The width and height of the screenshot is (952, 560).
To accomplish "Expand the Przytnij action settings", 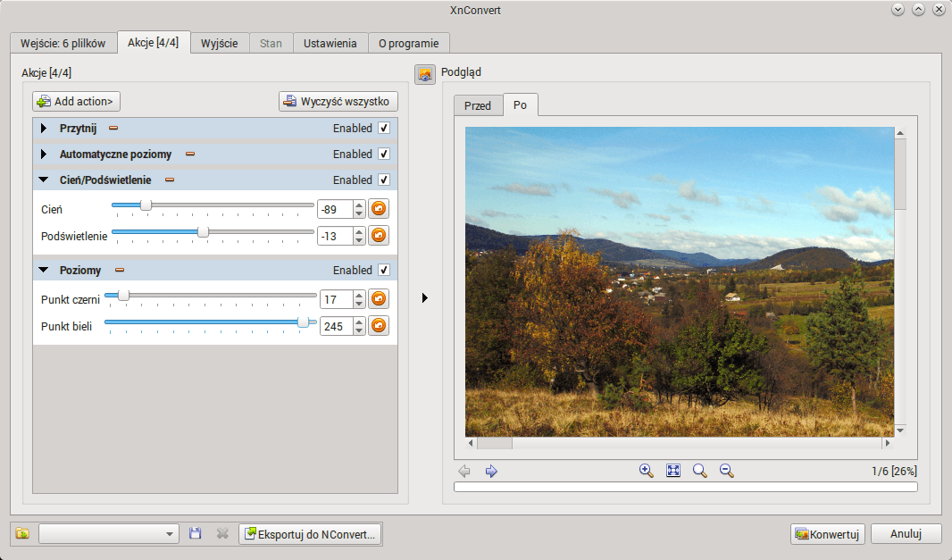I will coord(43,128).
